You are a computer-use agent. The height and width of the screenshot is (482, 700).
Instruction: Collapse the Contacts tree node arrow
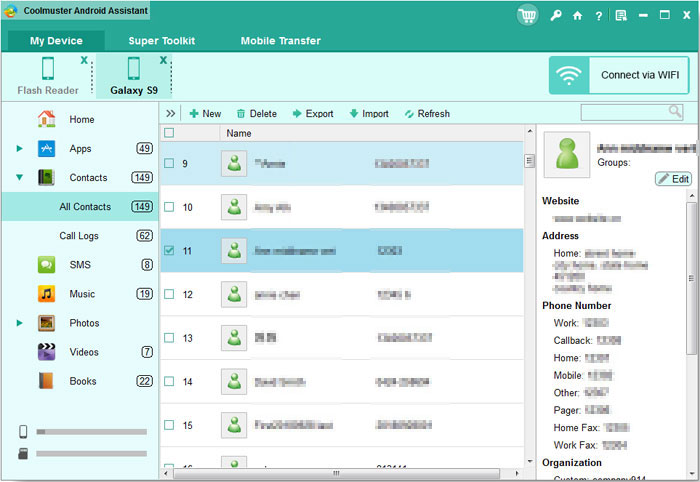pos(19,177)
